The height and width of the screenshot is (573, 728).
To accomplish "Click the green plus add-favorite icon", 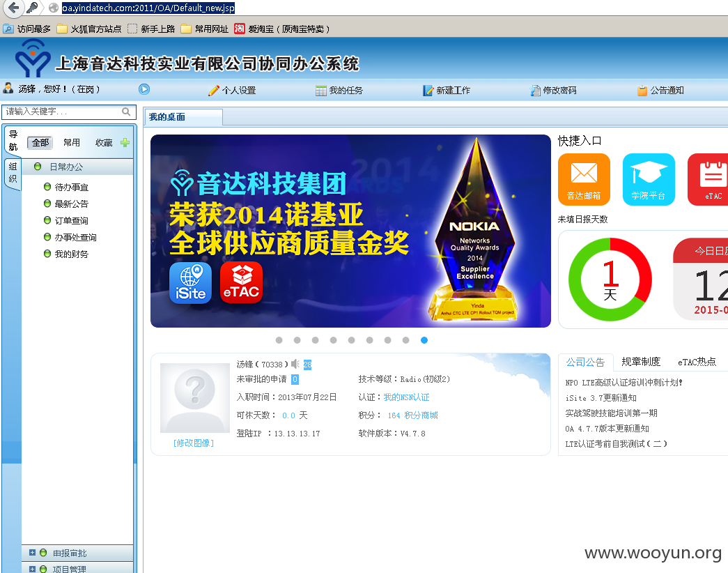I will click(125, 143).
